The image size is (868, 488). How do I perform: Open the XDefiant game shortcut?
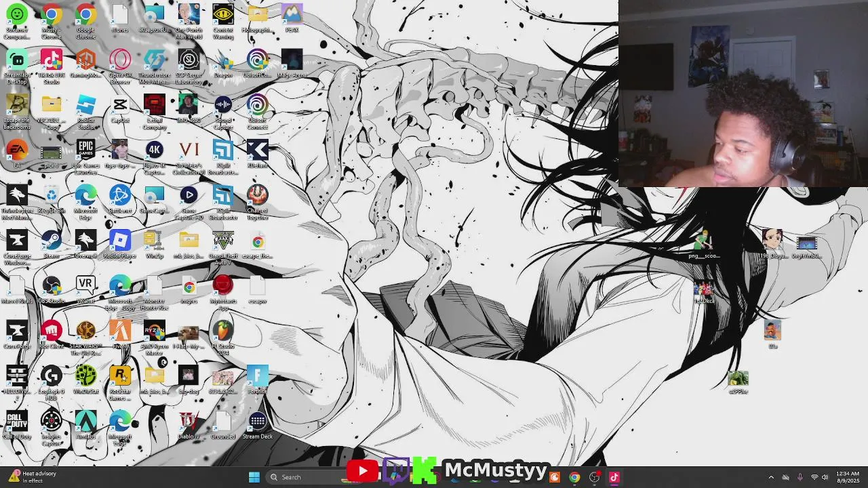tap(257, 155)
